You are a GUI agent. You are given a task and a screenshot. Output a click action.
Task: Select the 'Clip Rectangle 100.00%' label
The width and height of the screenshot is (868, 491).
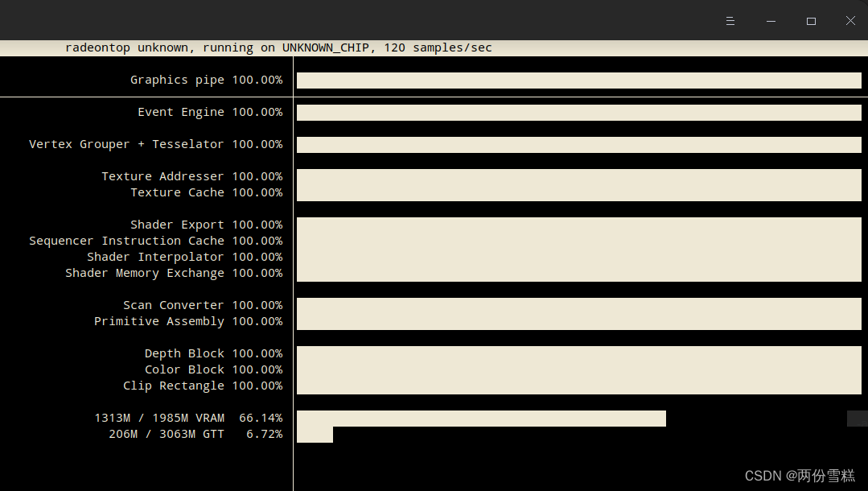coord(203,385)
